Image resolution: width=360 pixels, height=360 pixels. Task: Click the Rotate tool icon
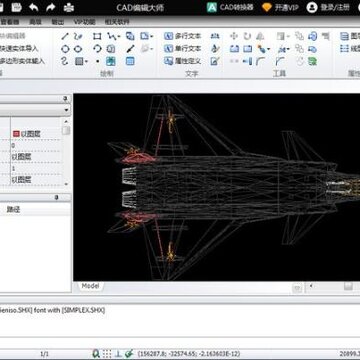click(247, 36)
